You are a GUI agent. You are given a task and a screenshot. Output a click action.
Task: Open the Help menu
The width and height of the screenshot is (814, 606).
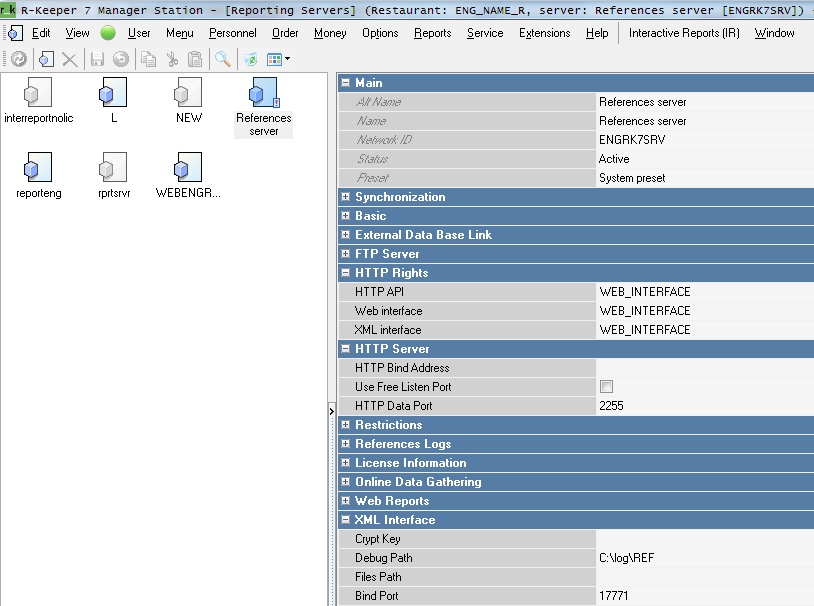pos(597,33)
